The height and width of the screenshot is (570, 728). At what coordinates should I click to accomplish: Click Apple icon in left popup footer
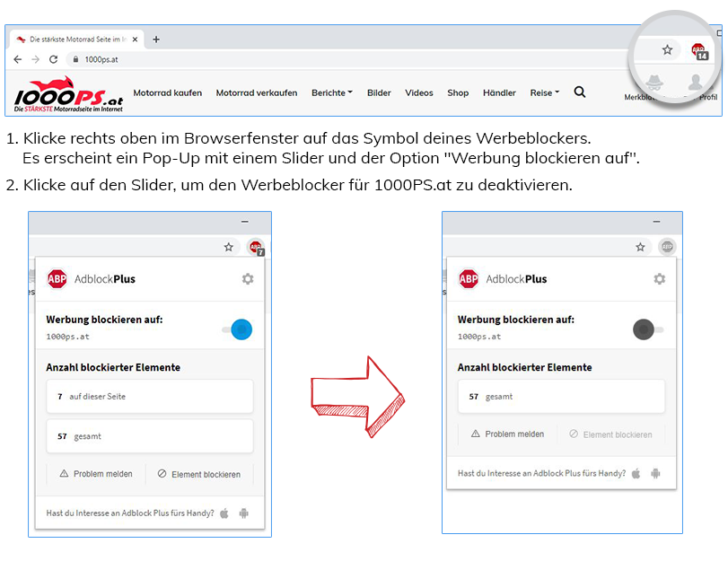tap(224, 513)
